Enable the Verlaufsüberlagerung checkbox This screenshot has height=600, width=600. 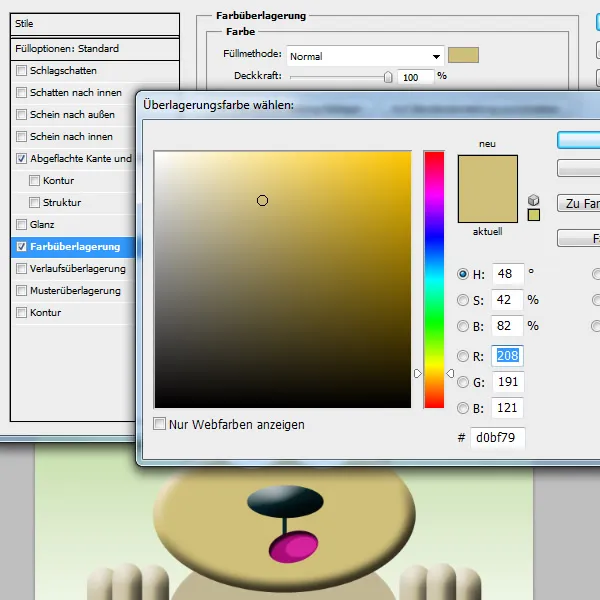click(21, 268)
